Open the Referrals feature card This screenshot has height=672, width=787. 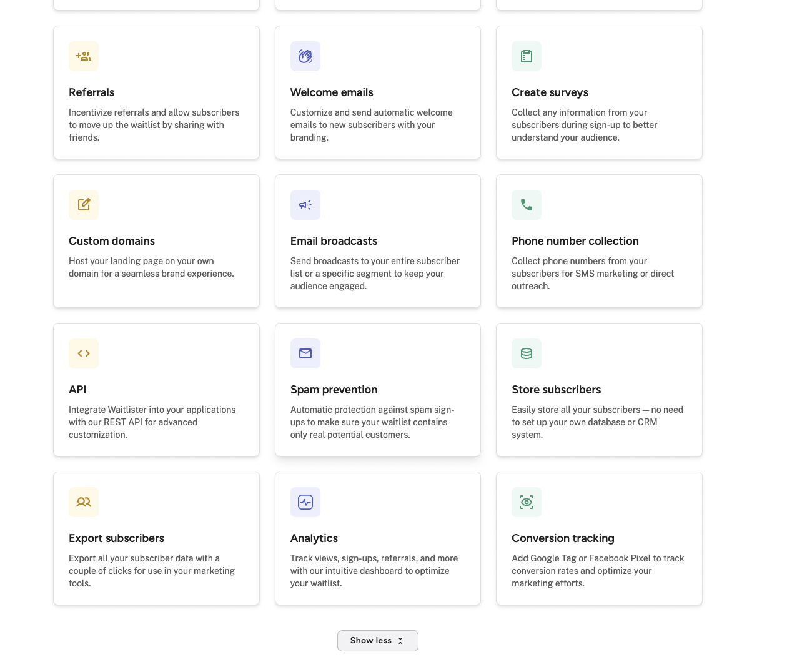click(156, 92)
